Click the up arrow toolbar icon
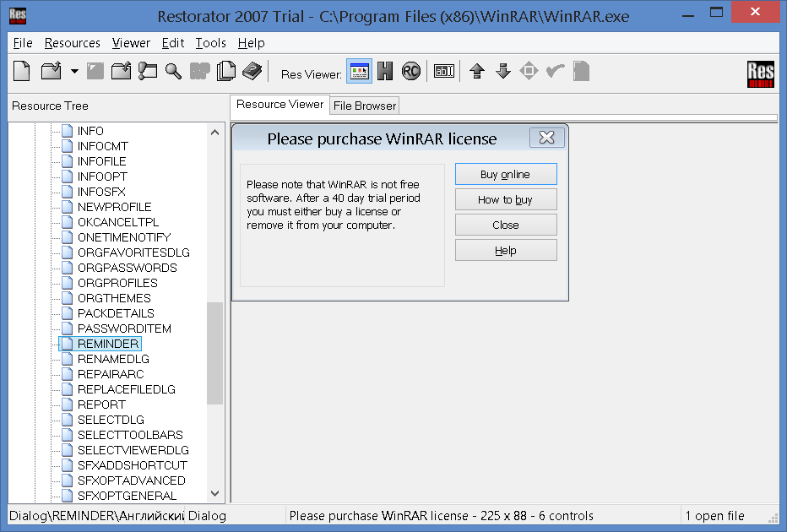 [x=477, y=72]
